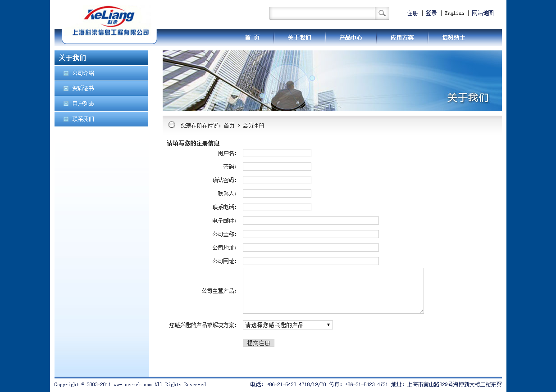The height and width of the screenshot is (392, 556).
Task: Click the plus icon beside 联系我们
Action: pos(66,119)
